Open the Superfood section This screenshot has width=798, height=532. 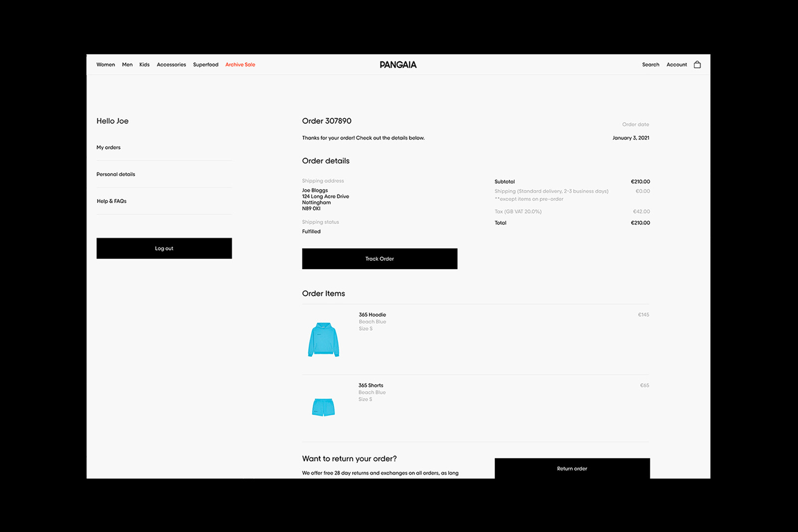click(206, 65)
